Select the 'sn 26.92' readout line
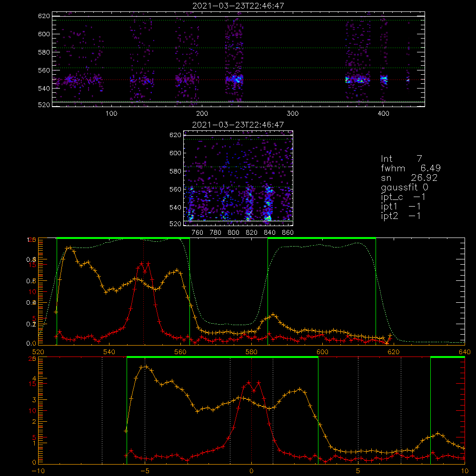 click(409, 178)
